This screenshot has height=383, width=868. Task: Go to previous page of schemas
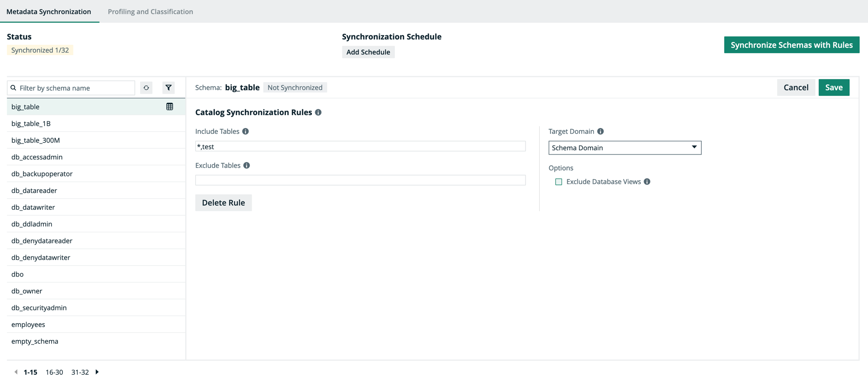[x=16, y=372]
